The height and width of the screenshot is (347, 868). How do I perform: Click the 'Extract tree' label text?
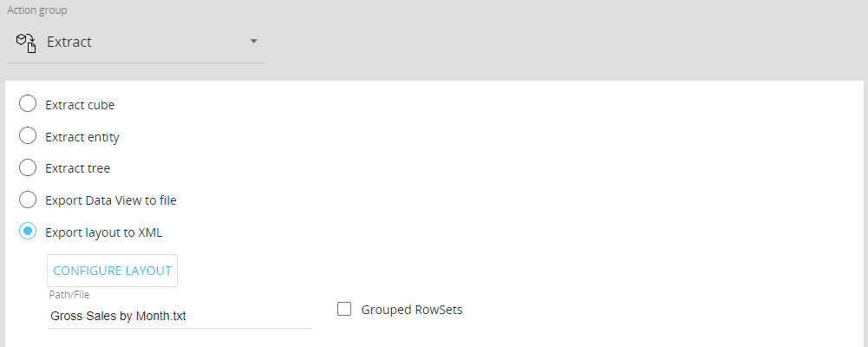pos(77,168)
